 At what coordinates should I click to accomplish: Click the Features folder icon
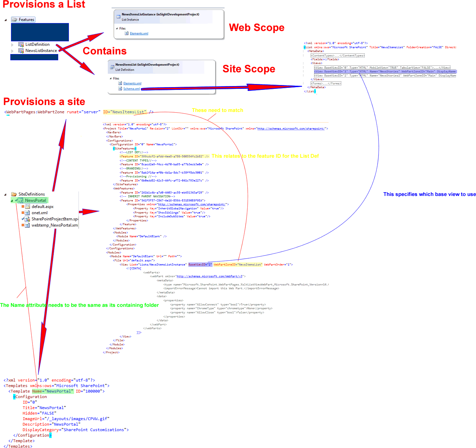click(14, 20)
